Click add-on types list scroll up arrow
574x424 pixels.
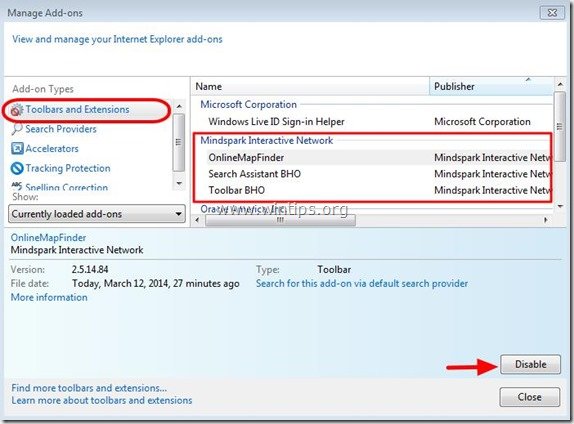pyautogui.click(x=179, y=107)
